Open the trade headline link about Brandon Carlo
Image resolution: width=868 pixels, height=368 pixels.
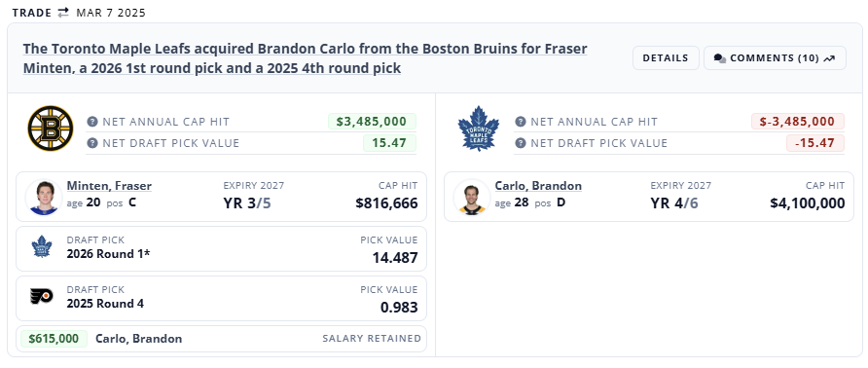tap(305, 58)
